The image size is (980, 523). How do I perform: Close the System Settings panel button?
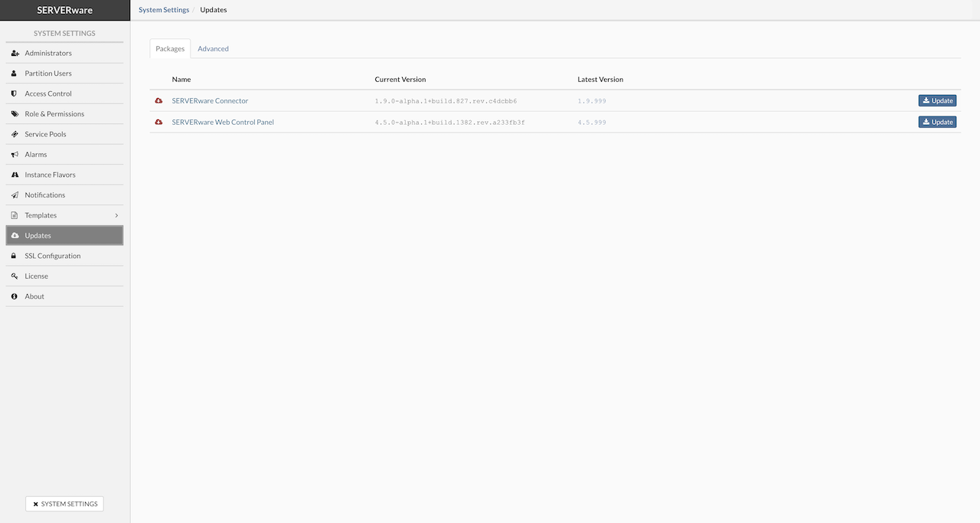click(x=64, y=504)
